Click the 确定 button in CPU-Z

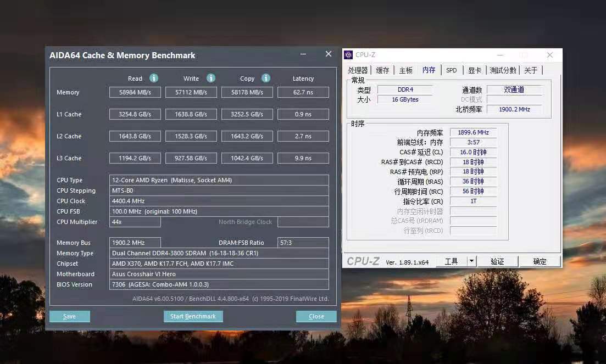[x=540, y=261]
